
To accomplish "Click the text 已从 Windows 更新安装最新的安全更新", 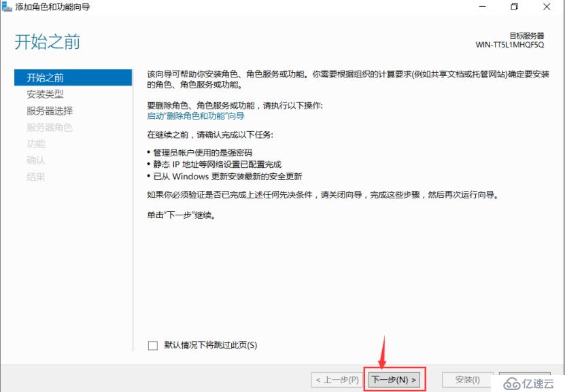I will pyautogui.click(x=228, y=177).
